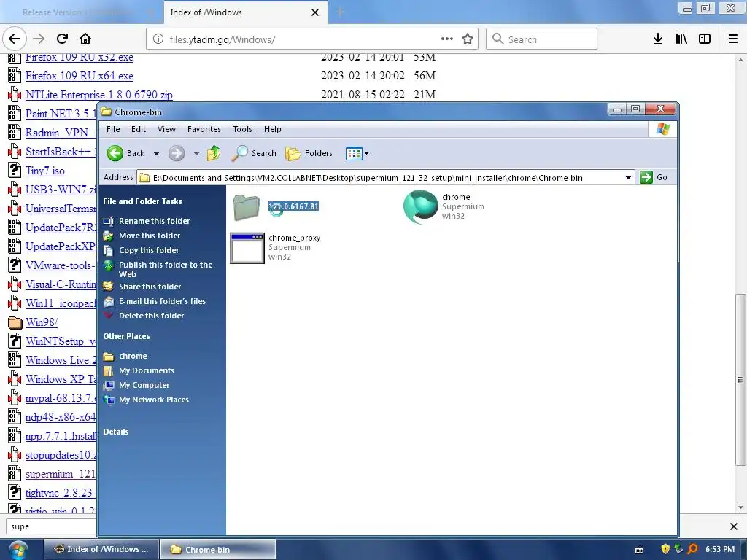Image resolution: width=747 pixels, height=560 pixels.
Task: Open a new Firefox tab with plus
Action: [x=340, y=12]
